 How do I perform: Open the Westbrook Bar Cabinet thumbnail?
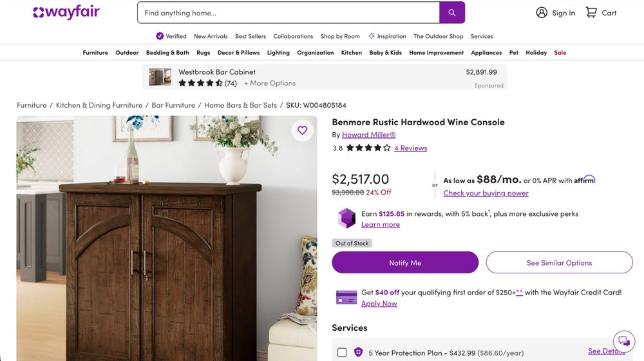pyautogui.click(x=160, y=77)
